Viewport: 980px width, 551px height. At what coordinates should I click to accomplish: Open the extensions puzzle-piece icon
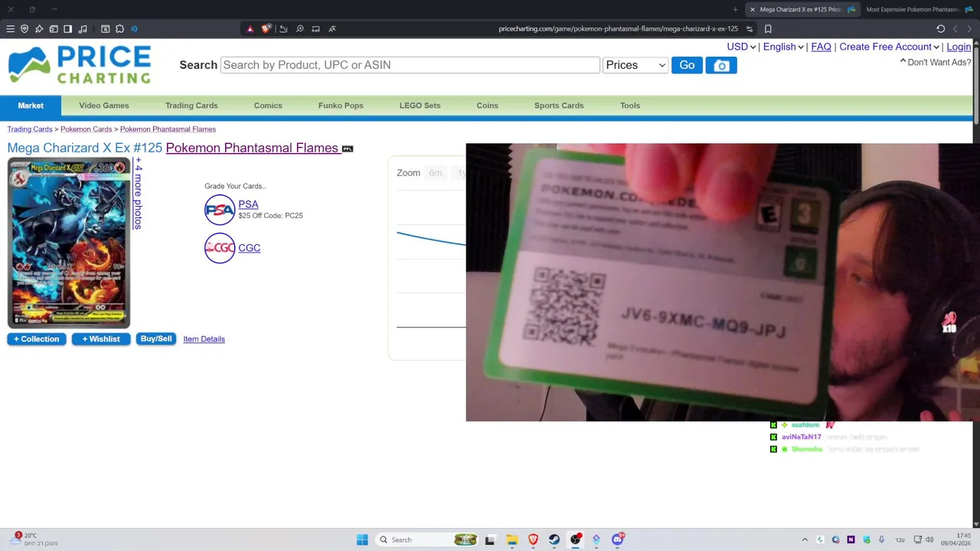[119, 29]
